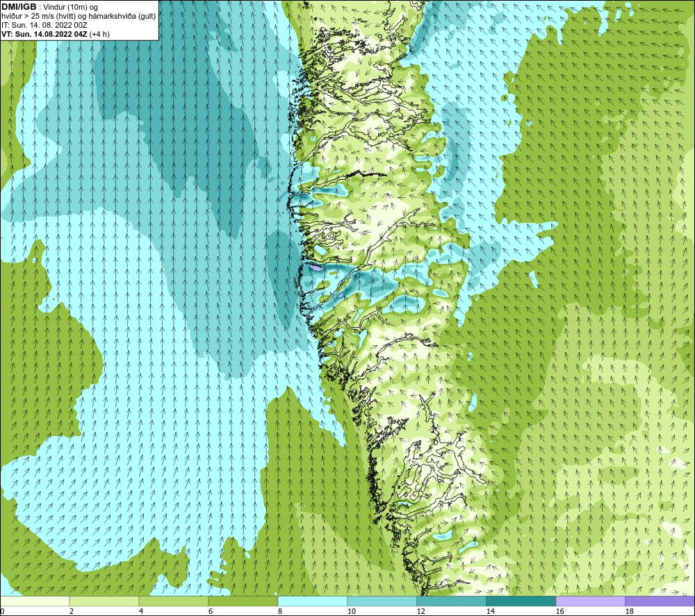
Task: Click the legend scale label '6'
Action: [x=210, y=612]
